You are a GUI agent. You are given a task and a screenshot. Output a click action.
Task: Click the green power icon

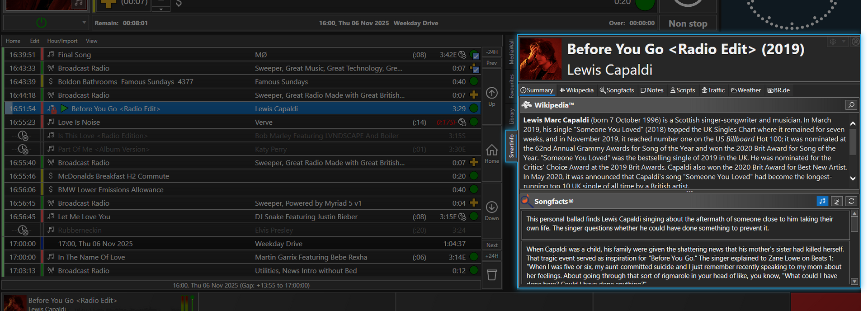pyautogui.click(x=41, y=23)
